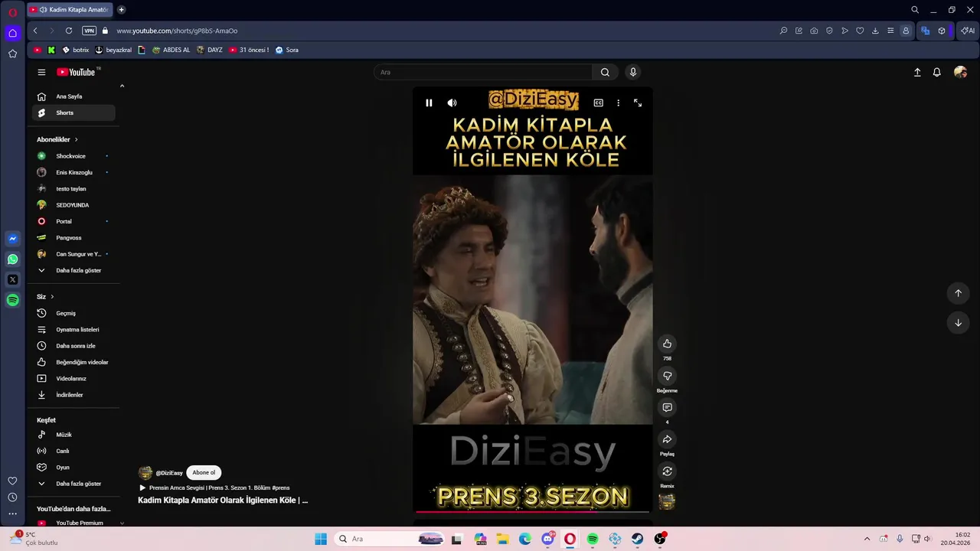The height and width of the screenshot is (551, 980).
Task: Open Oynatma listeleri
Action: click(73, 329)
